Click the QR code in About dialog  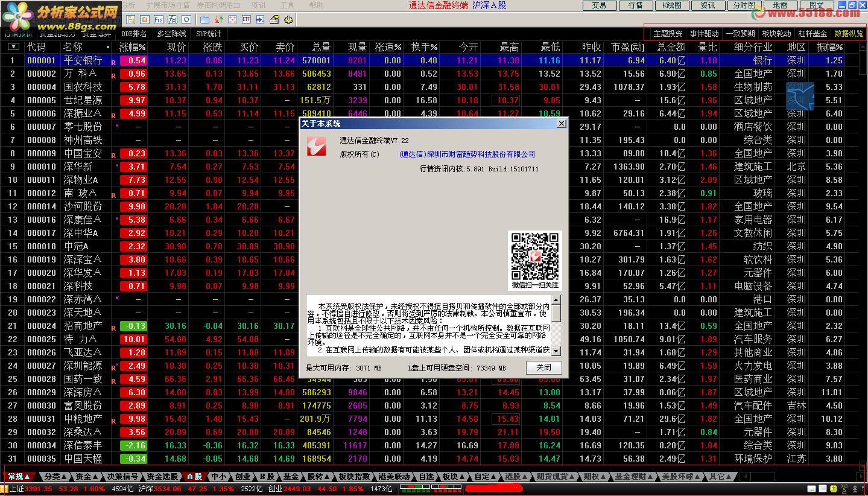tap(535, 255)
